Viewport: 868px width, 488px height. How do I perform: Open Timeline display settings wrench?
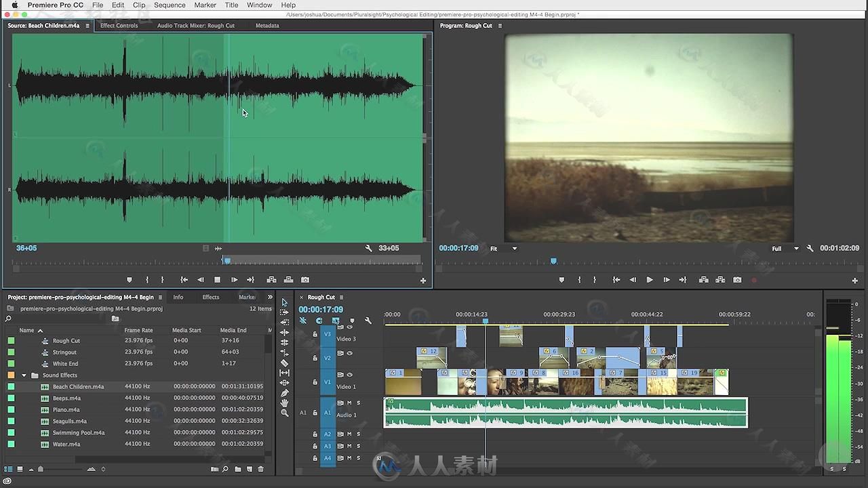coord(368,321)
